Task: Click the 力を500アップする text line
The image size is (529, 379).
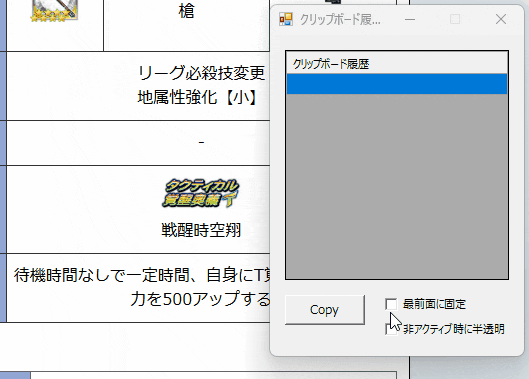Action: coord(200,299)
